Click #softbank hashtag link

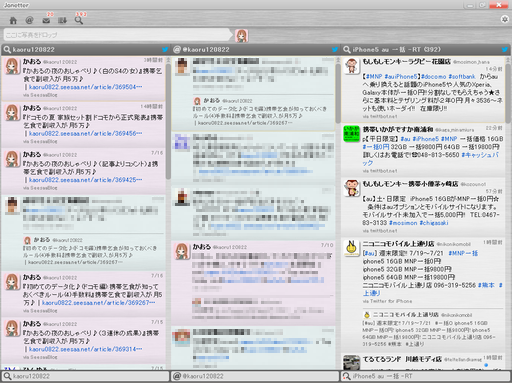click(462, 77)
